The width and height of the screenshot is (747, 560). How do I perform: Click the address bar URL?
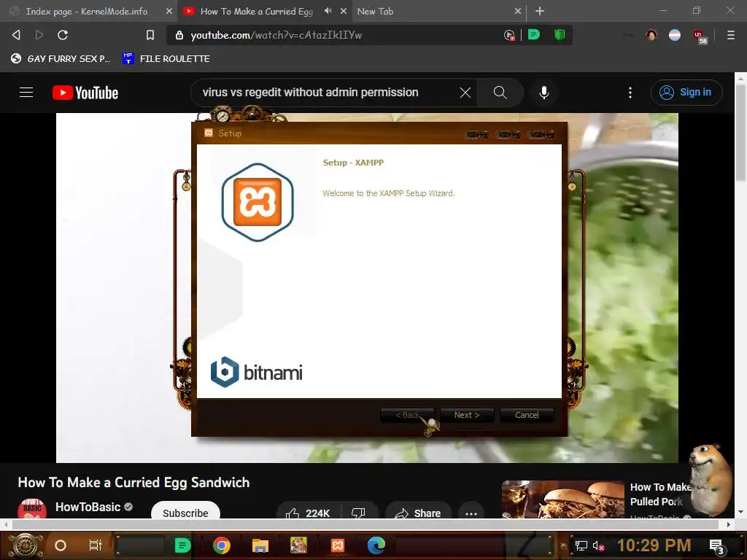coord(276,35)
